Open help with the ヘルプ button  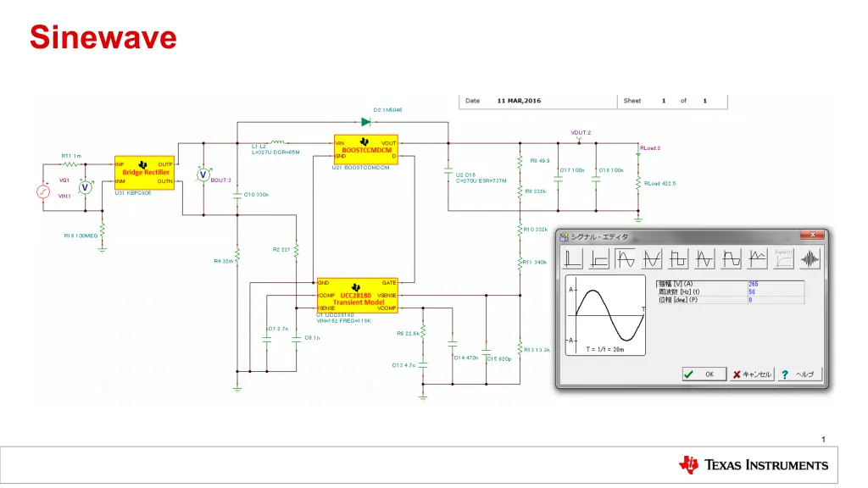[798, 374]
